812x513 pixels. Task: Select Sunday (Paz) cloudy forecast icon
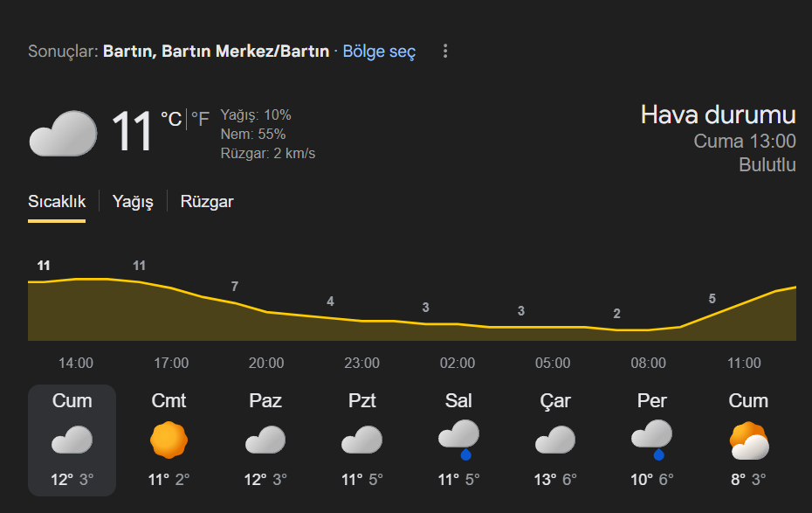pos(265,440)
